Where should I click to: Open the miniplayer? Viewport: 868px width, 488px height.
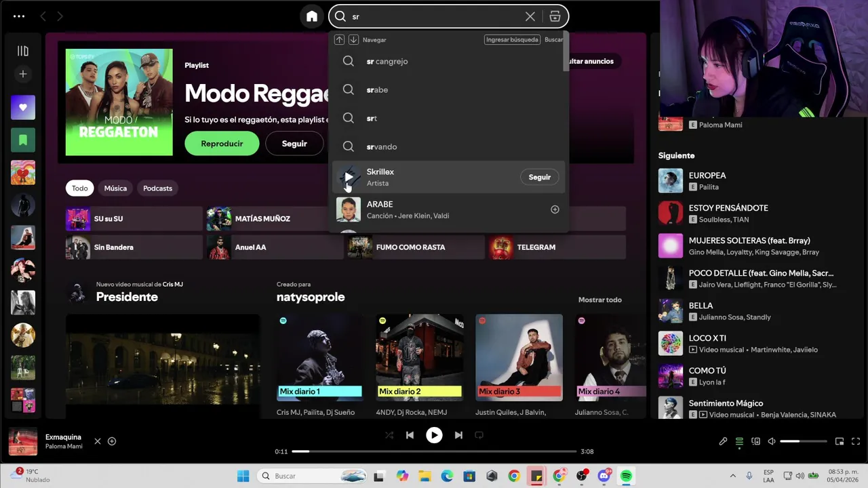[x=840, y=441]
